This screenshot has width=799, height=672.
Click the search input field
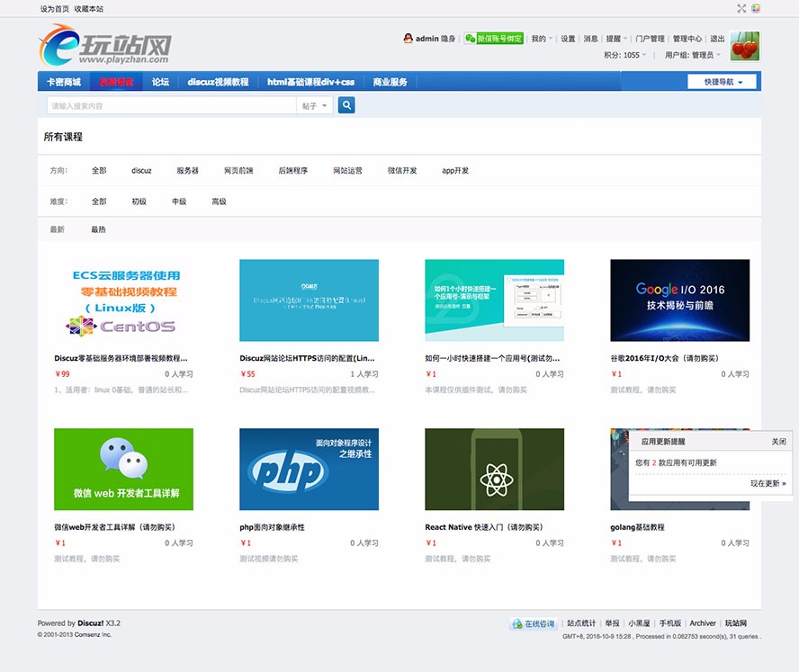(172, 105)
